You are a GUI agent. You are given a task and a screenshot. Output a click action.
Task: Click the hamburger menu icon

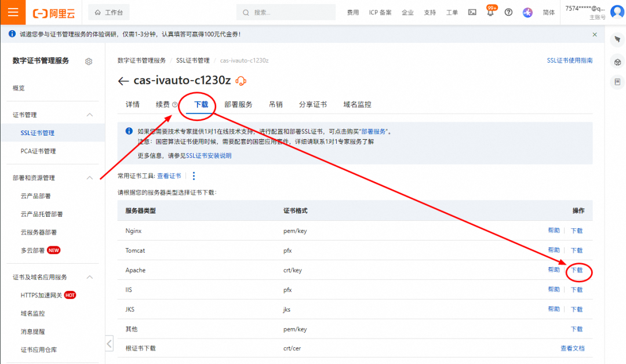click(x=13, y=12)
